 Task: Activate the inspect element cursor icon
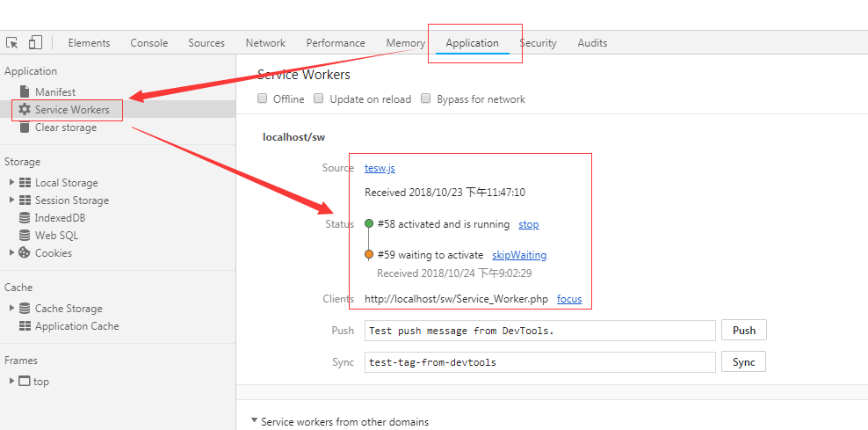coord(12,43)
